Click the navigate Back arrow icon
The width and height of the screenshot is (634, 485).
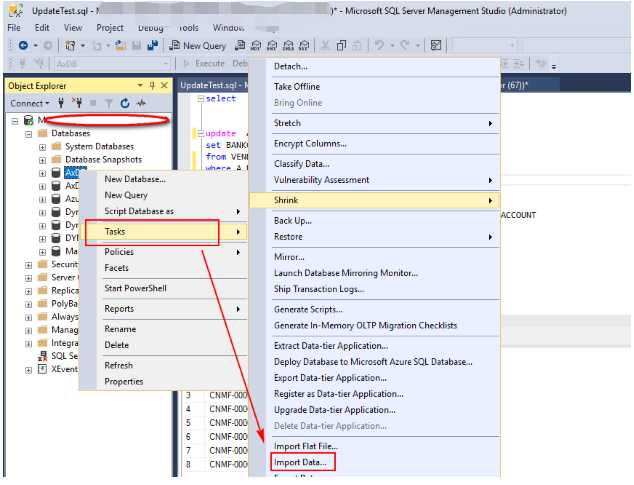pyautogui.click(x=23, y=45)
